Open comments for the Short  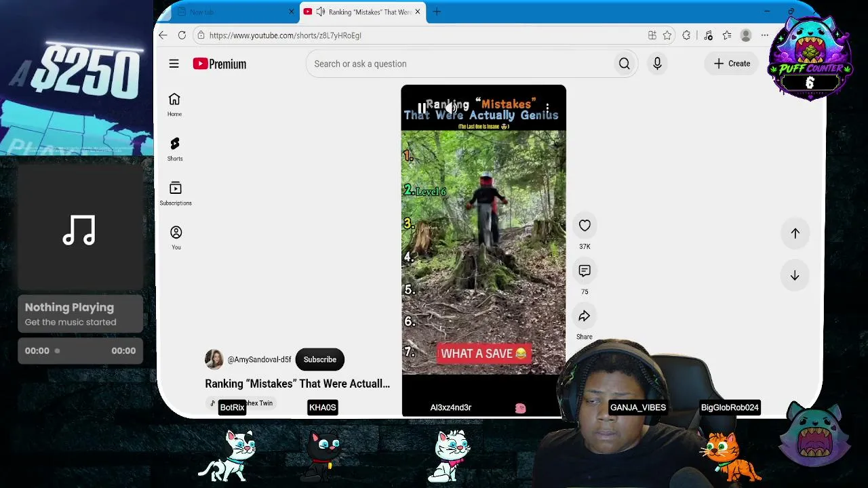[585, 271]
